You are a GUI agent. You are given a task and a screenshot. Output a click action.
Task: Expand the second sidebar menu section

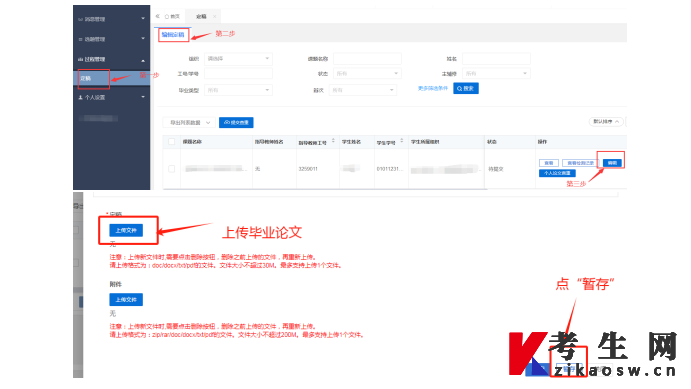point(111,39)
